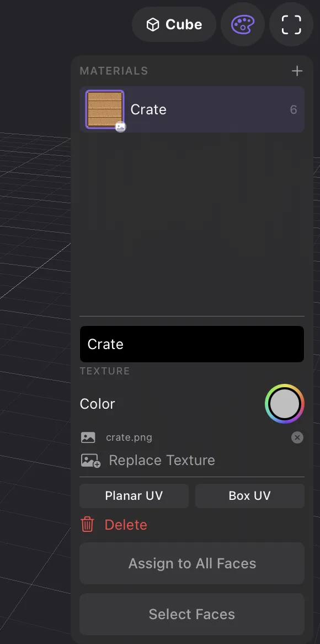
Task: Click the Replace Texture image-plus icon
Action: [90, 461]
